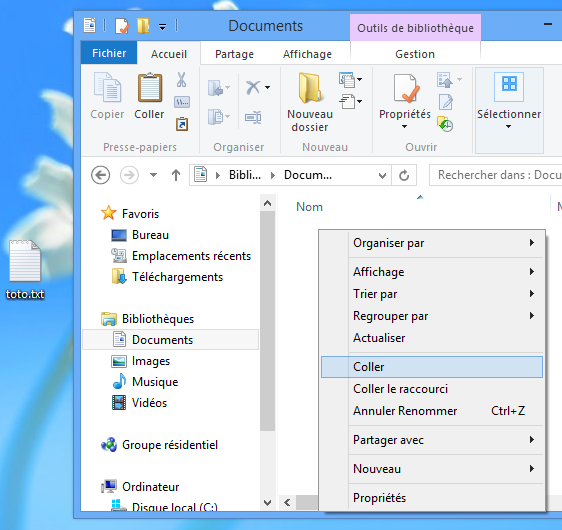Click the up arrow navigation button
The width and height of the screenshot is (562, 530).
[176, 175]
